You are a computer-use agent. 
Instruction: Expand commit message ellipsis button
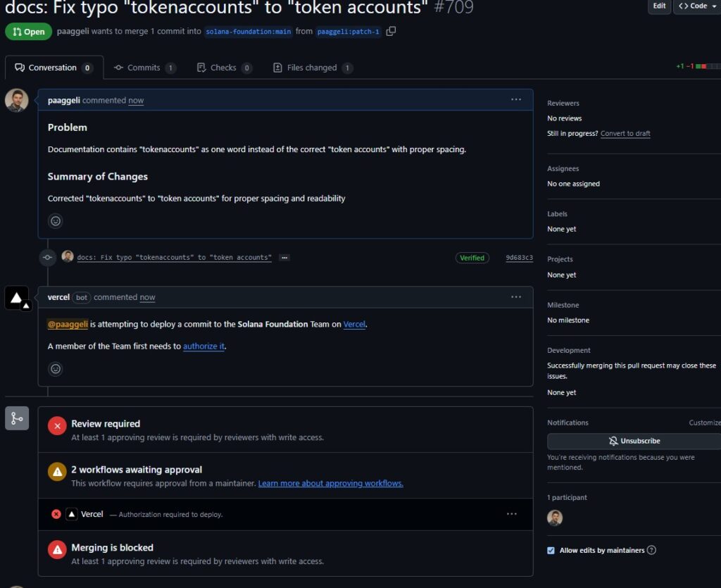tap(284, 258)
